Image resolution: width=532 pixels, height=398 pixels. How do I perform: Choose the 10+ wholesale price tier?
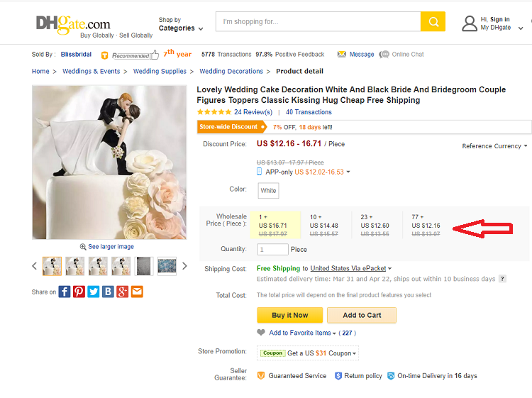click(x=326, y=225)
